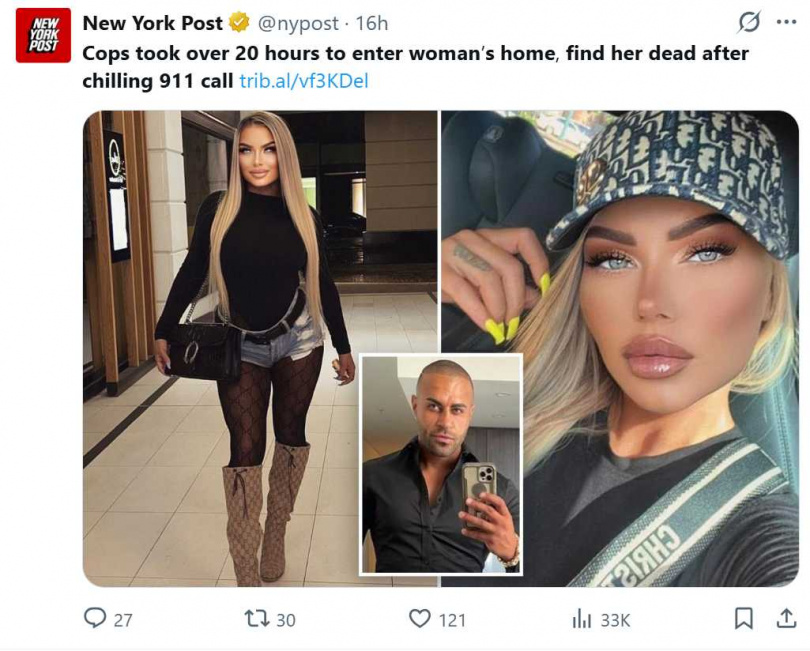Click the 27 replies count
Screen dimensions: 810x651
coord(123,619)
